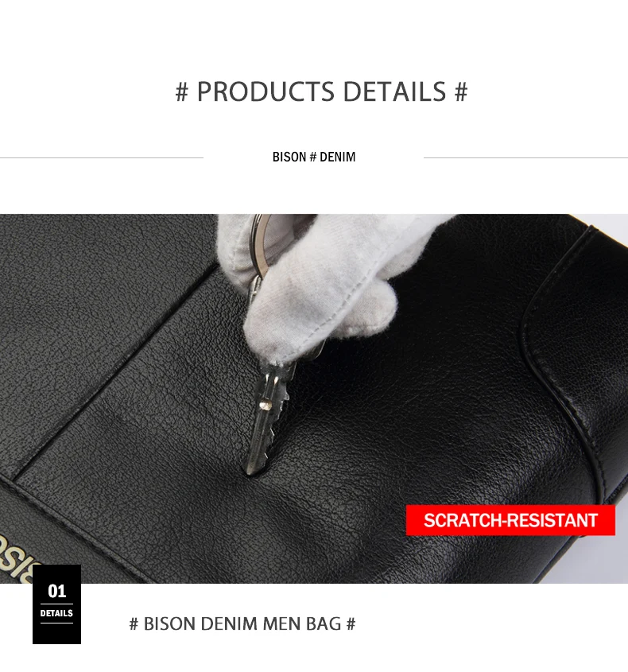Click the word "DETAILS" inside the black badge
This screenshot has height=672, width=628.
coord(56,613)
